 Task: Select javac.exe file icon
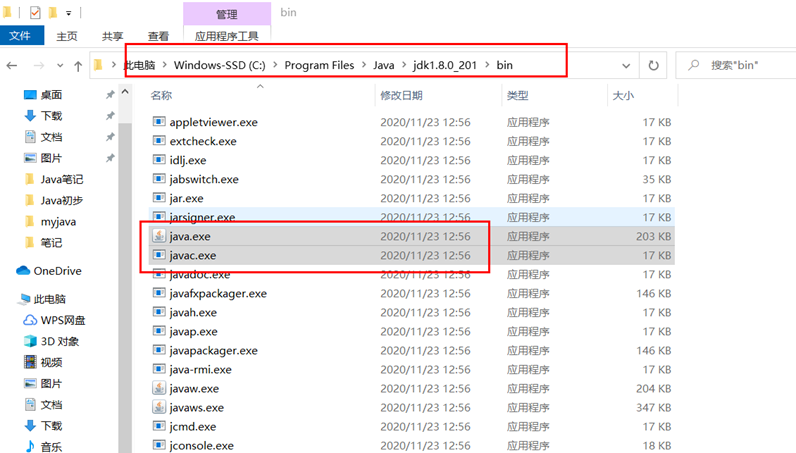[x=159, y=255]
